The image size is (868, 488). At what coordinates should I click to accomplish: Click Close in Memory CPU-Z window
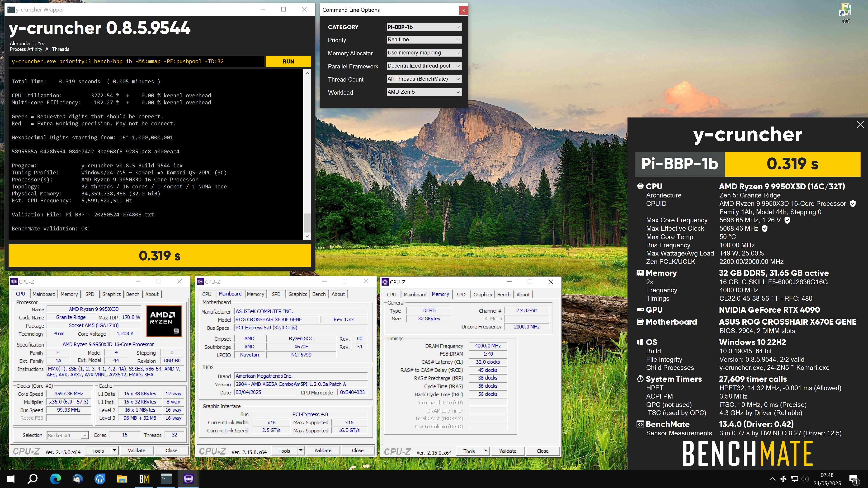(x=542, y=451)
